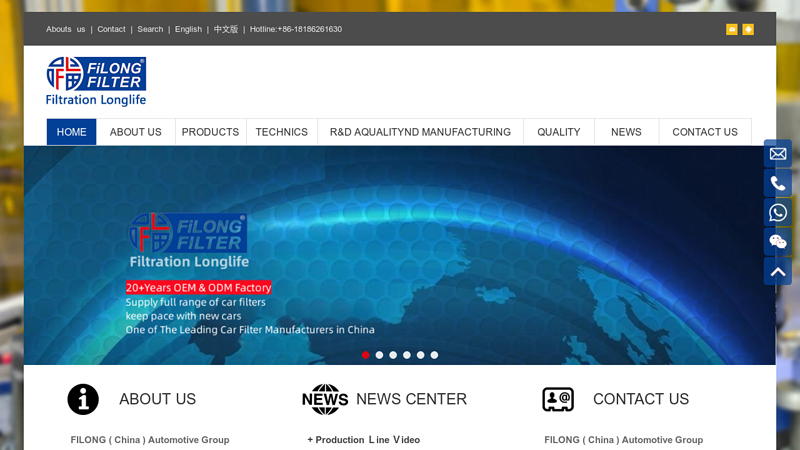This screenshot has width=800, height=450.
Task: Click the ABOUT US section heading
Action: click(x=158, y=399)
